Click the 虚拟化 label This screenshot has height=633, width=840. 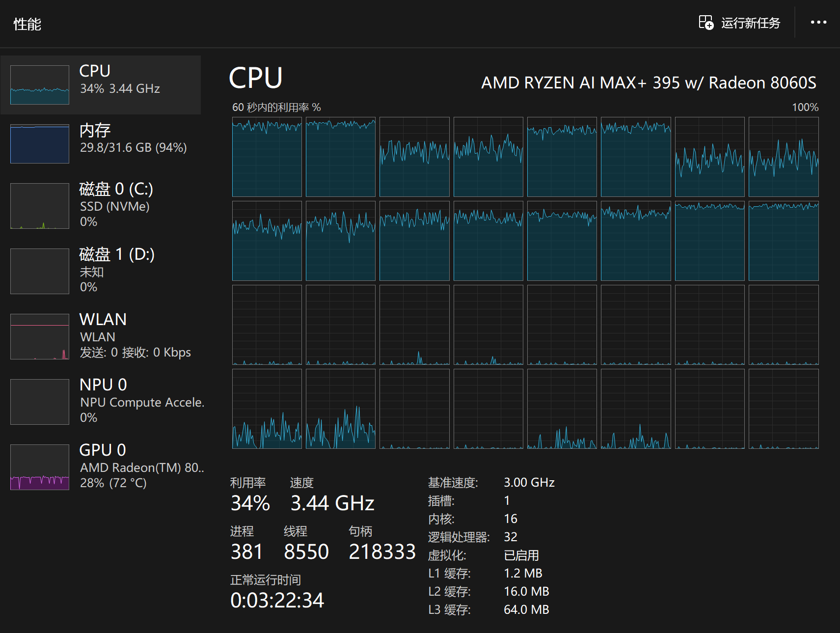pos(447,555)
